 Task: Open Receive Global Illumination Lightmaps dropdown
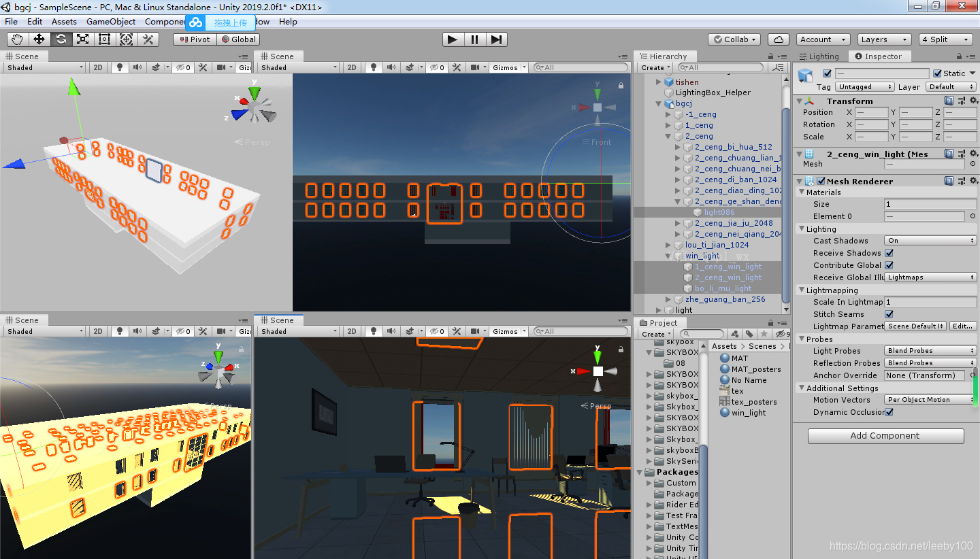click(x=930, y=277)
